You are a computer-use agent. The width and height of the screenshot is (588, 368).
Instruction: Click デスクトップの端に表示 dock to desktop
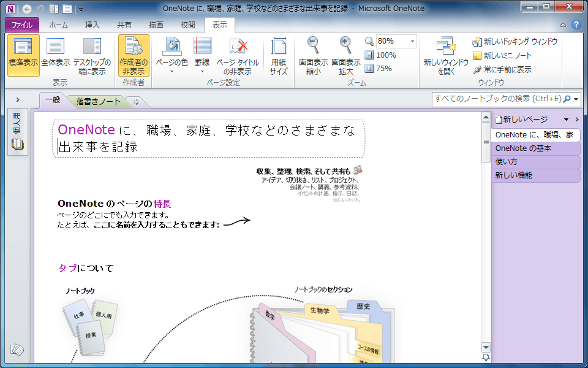pyautogui.click(x=92, y=56)
